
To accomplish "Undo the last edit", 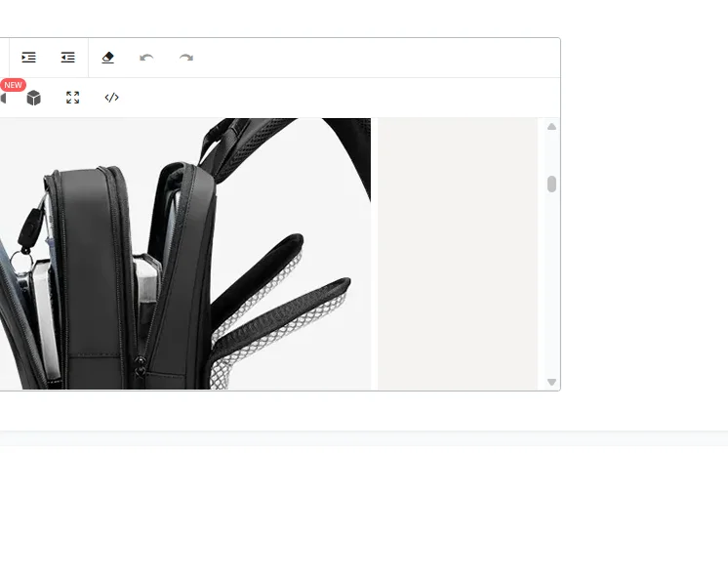I will [146, 58].
